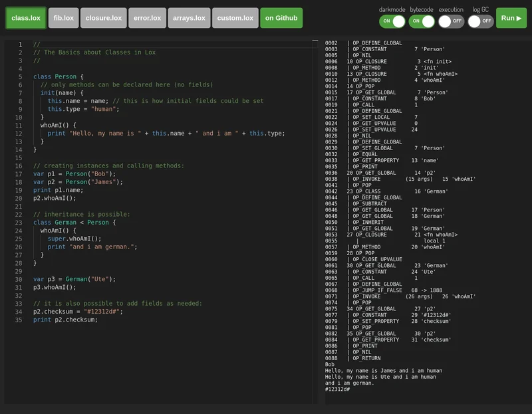Image resolution: width=532 pixels, height=414 pixels.
Task: Open the class.lox example tab
Action: tap(26, 18)
